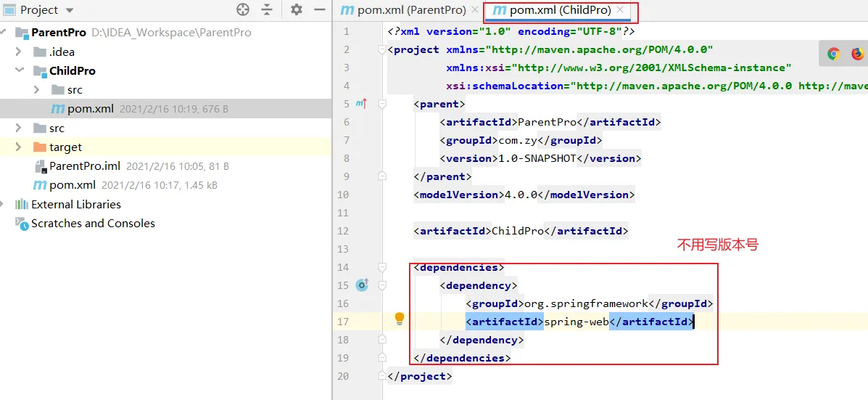The height and width of the screenshot is (400, 868).
Task: Click the yellow lightbulb intention icon
Action: (x=399, y=318)
